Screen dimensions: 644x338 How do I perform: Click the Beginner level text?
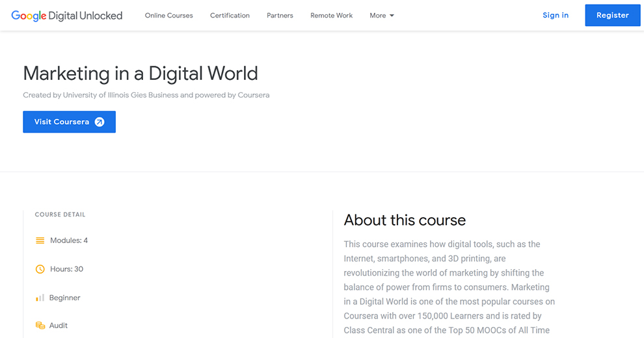click(x=65, y=298)
